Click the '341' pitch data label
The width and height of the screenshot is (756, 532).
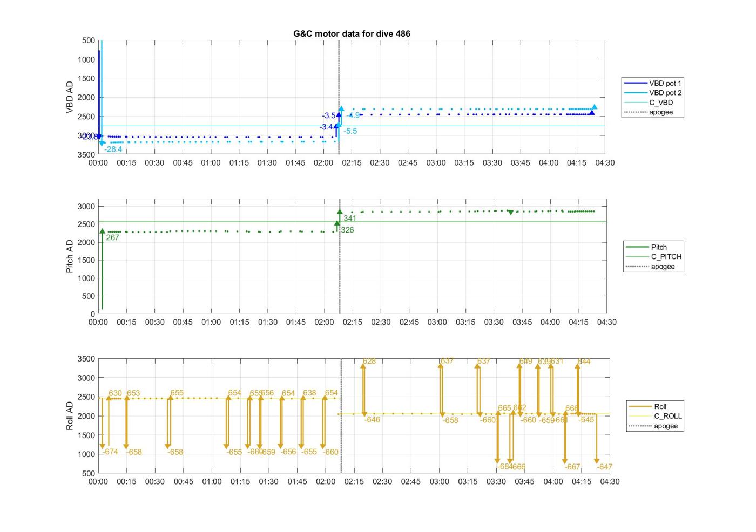click(350, 219)
